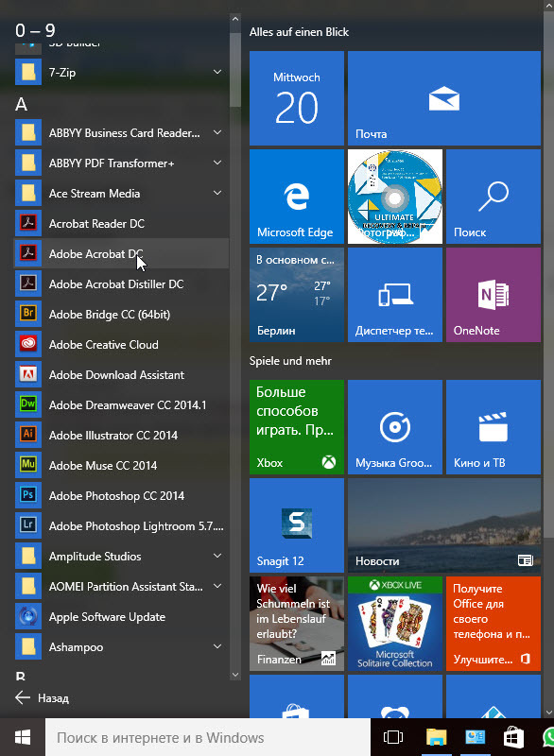This screenshot has width=554, height=756.
Task: Open Adobe Photoshop Lightroom icon
Action: (x=28, y=525)
